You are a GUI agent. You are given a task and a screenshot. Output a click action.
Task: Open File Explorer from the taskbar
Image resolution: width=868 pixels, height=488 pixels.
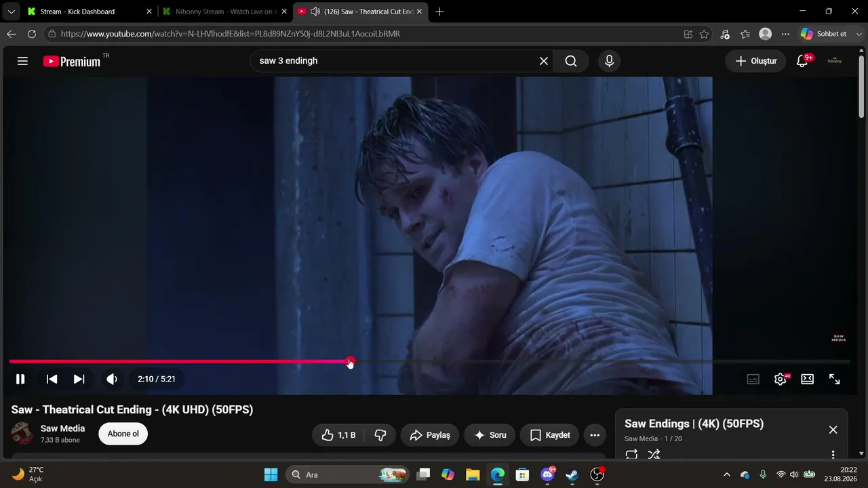coord(473,474)
